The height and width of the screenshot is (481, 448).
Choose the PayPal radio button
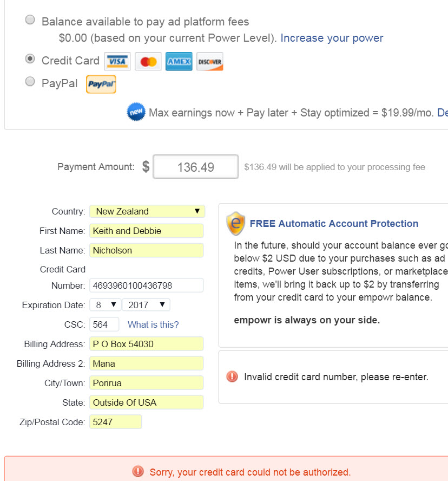[31, 82]
